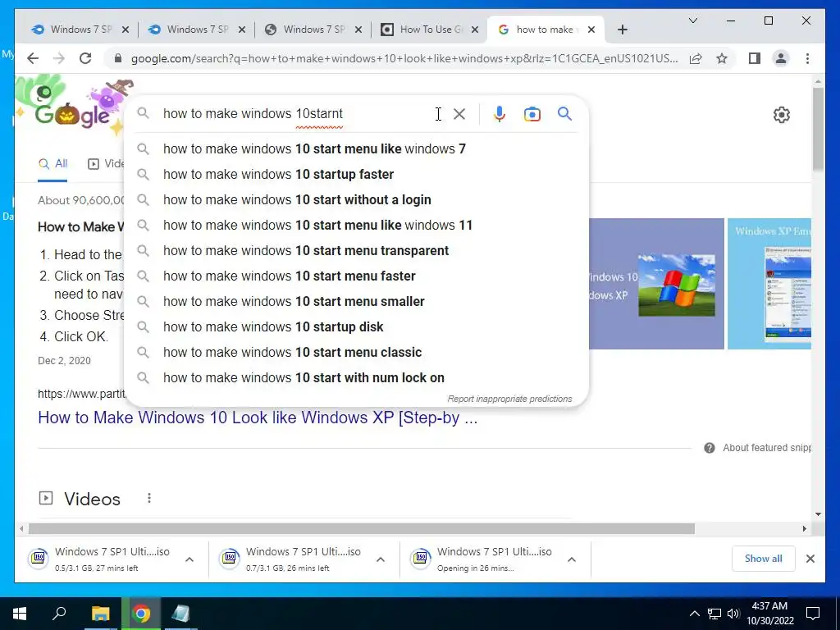Open the tab search chevron
Viewport: 840px width, 630px height.
pos(692,21)
